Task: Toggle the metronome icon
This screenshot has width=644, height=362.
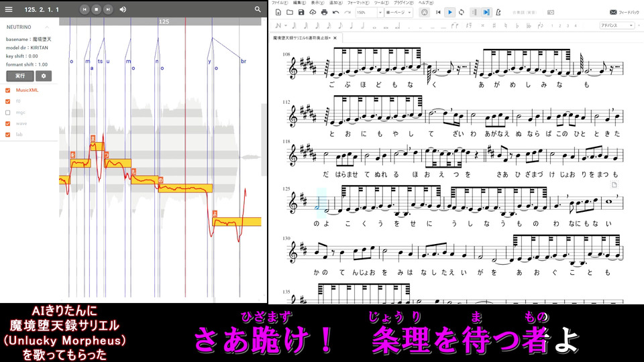Action: click(x=498, y=12)
